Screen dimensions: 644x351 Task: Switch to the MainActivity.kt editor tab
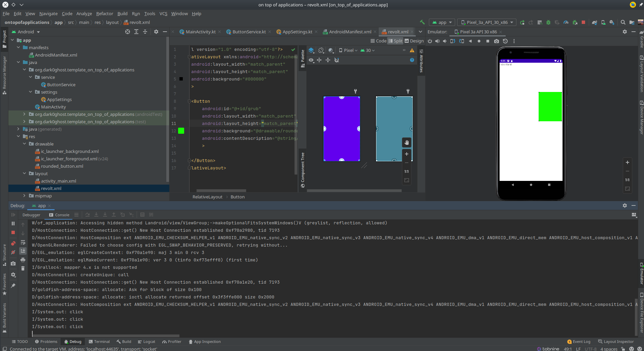[200, 32]
